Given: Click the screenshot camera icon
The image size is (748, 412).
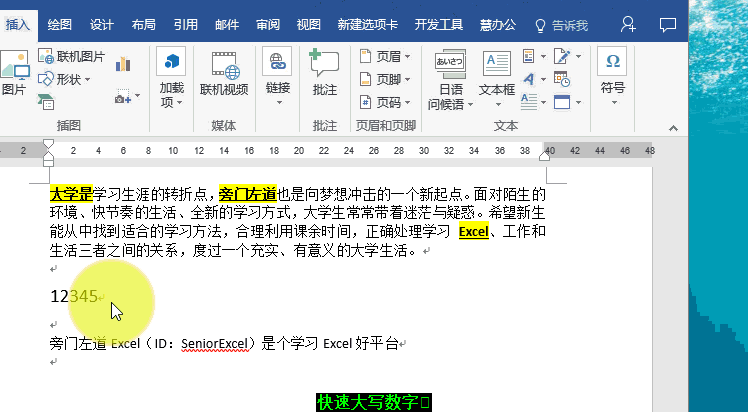Looking at the screenshot, I should (123, 97).
